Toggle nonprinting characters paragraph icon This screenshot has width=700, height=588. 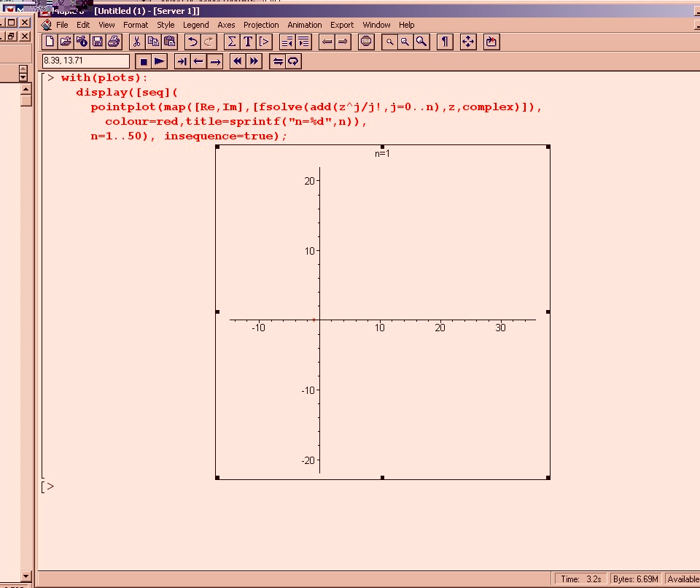click(x=445, y=42)
